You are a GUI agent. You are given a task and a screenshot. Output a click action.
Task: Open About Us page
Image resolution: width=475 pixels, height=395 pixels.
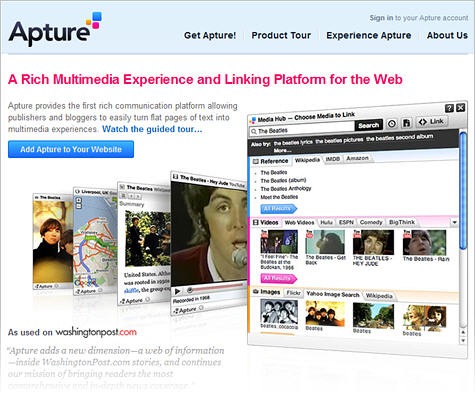click(447, 35)
